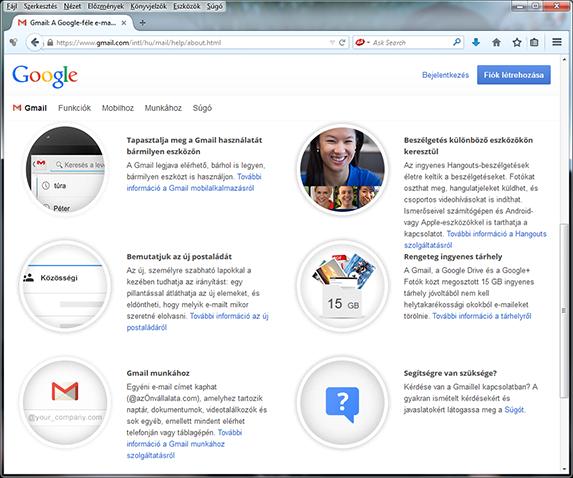Click the Gmail for work envelope picture
The height and width of the screenshot is (478, 573).
65,402
